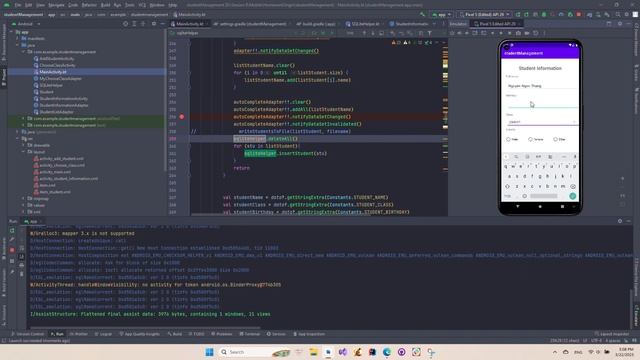Go to previous search occurrence arrow
Image resolution: width=640 pixels, height=360 pixels.
tap(364, 33)
